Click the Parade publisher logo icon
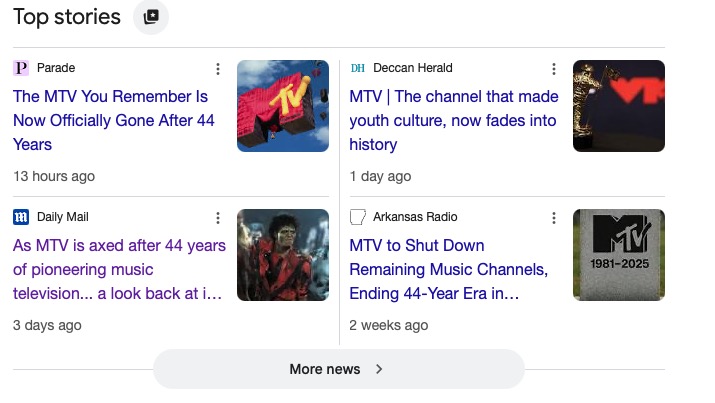Screen dimensions: 715x403 pos(21,68)
